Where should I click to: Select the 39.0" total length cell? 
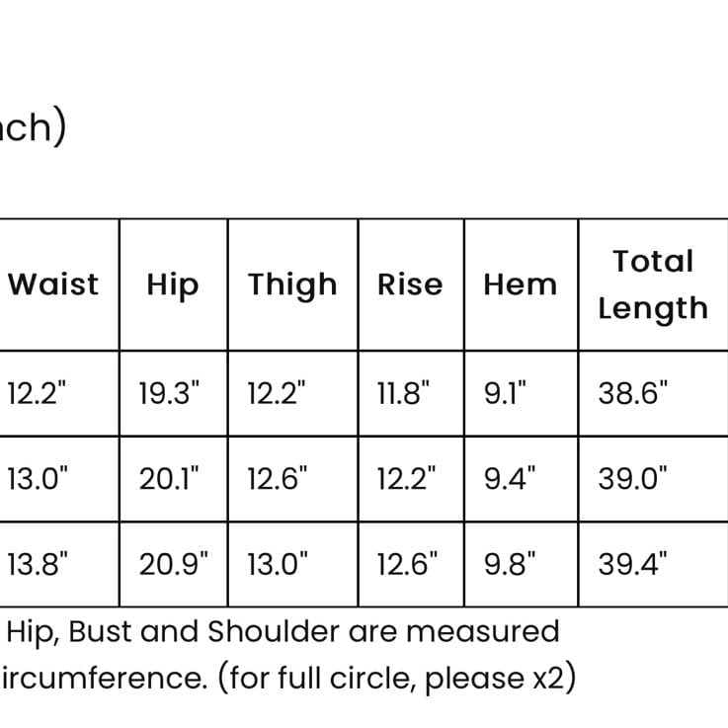click(653, 479)
